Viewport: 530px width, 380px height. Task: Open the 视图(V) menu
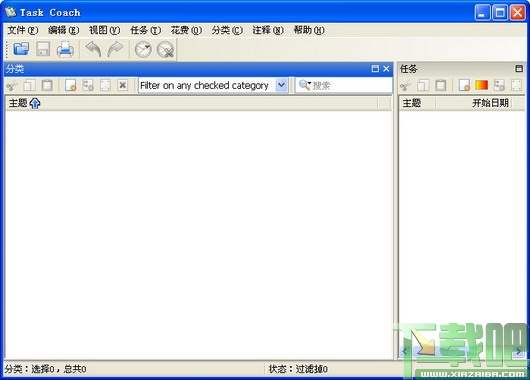(x=104, y=30)
